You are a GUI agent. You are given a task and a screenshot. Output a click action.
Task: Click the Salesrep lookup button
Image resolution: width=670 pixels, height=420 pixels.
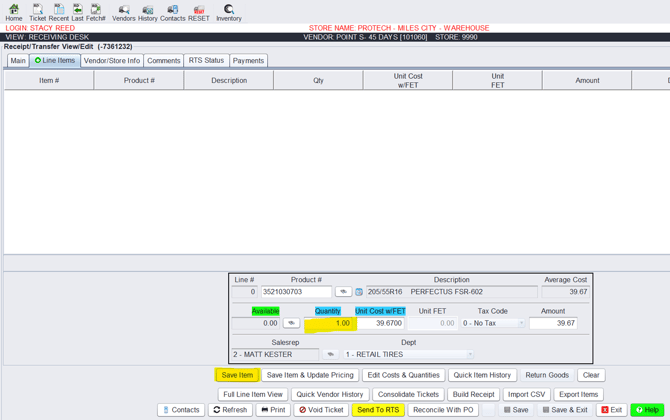click(330, 354)
